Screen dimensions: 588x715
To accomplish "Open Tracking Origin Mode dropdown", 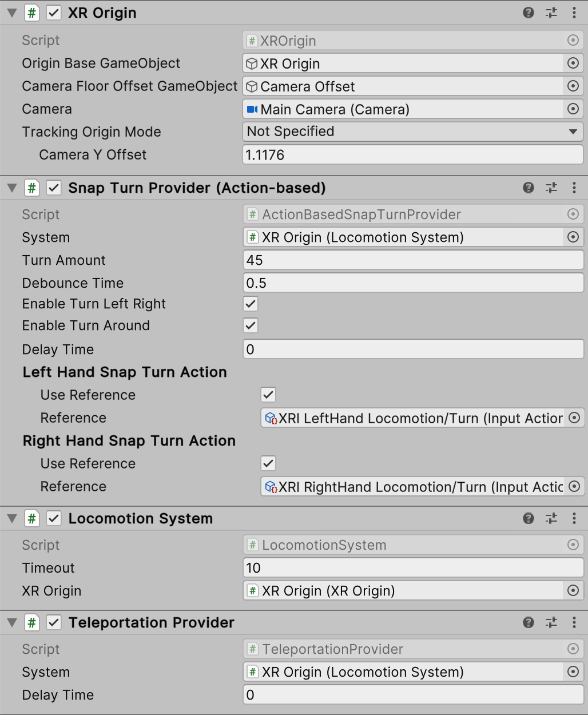I will 412,132.
